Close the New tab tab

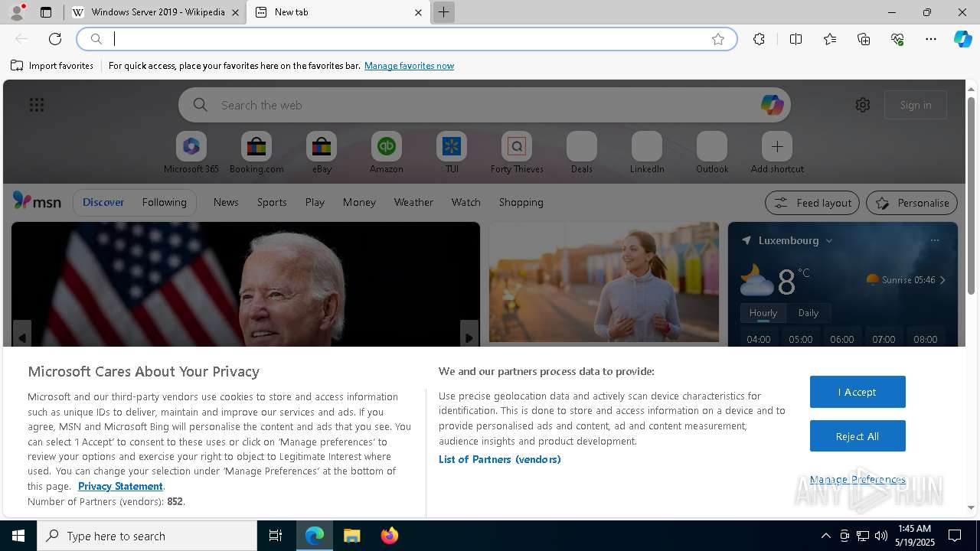(x=418, y=12)
